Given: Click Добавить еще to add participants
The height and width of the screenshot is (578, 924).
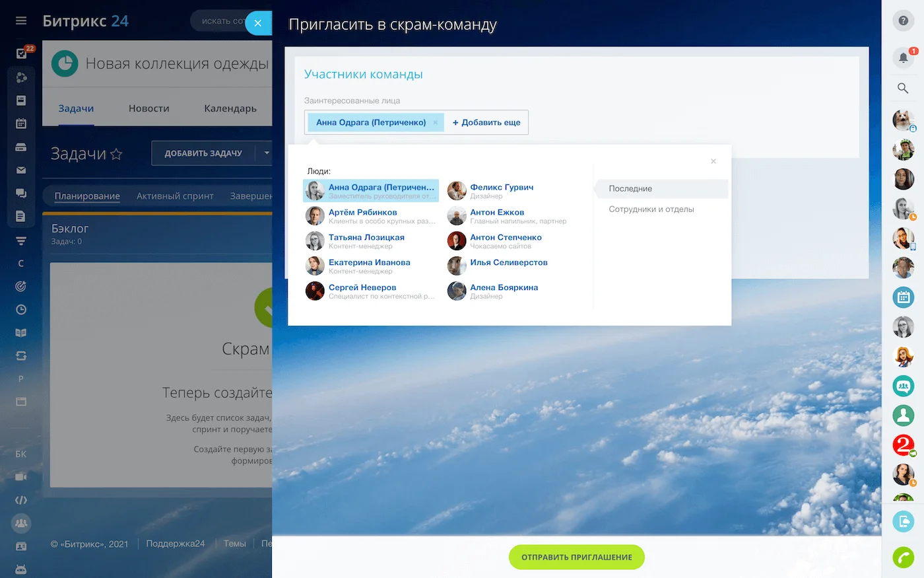Looking at the screenshot, I should [x=486, y=123].
